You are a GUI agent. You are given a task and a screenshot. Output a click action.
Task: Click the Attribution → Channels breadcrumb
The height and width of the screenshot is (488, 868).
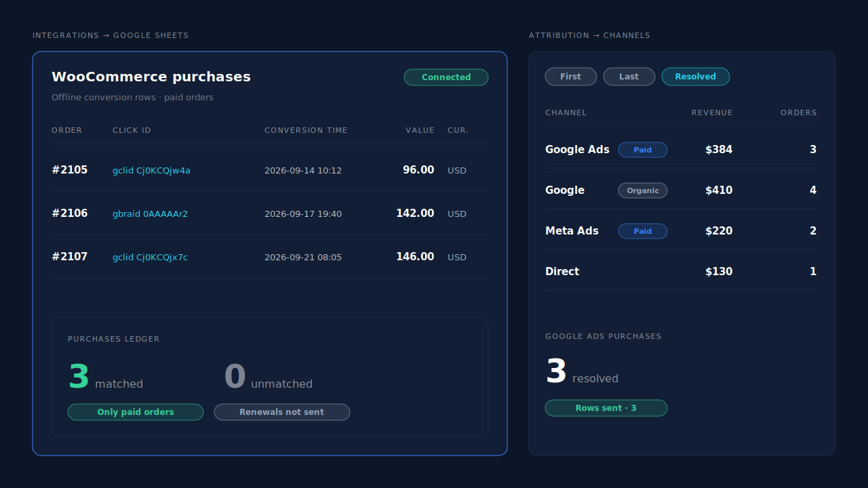pos(589,35)
